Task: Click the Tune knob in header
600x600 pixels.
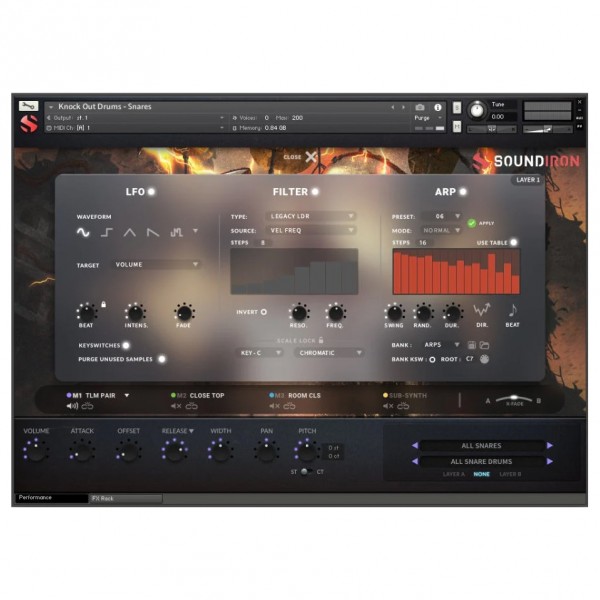Action: (477, 110)
